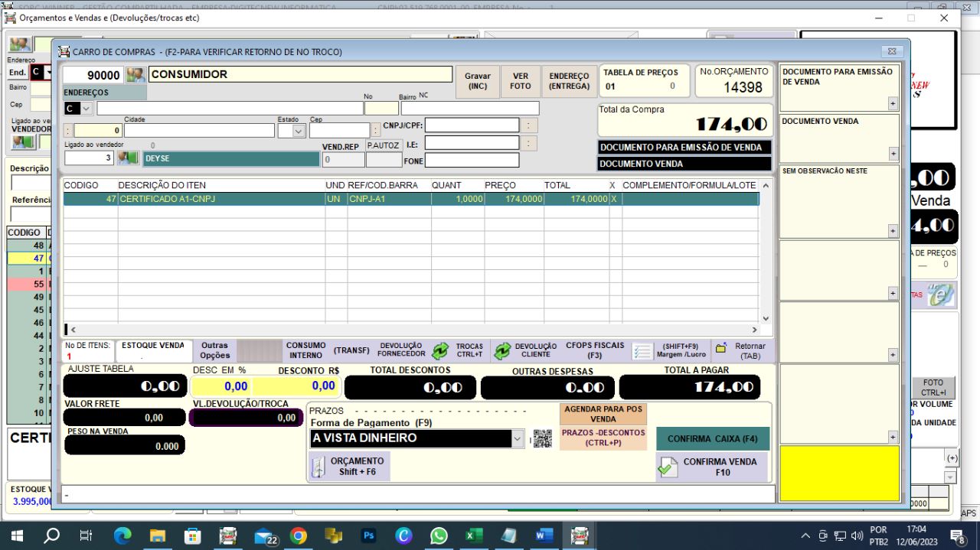Screen dimensions: 980x550
Task: Click the CNPJ/CPF input field
Action: (472, 125)
